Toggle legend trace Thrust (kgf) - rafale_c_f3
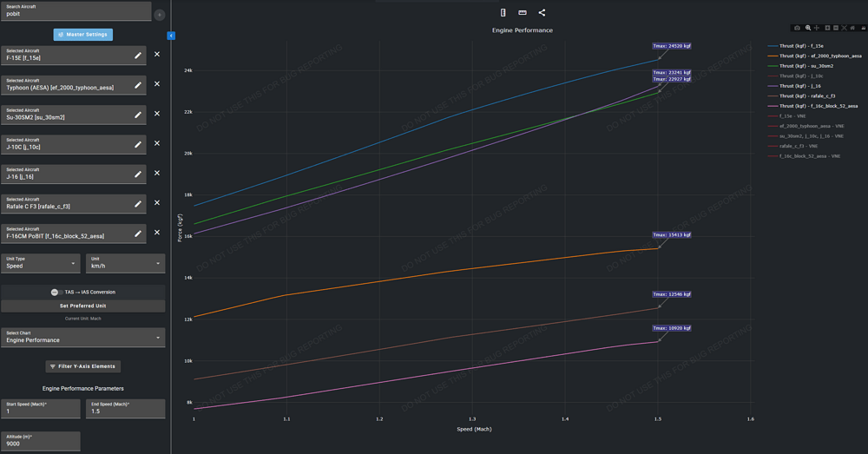This screenshot has width=868, height=454. 801,95
